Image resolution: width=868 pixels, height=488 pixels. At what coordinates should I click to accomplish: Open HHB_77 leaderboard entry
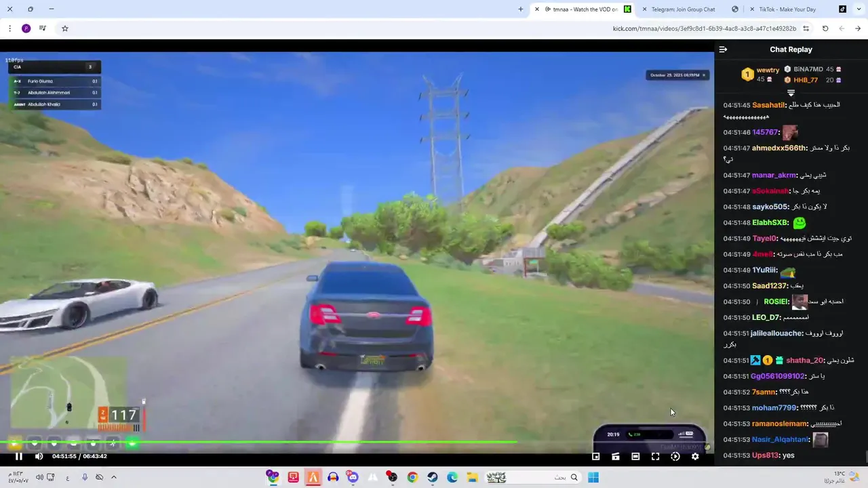(x=806, y=80)
